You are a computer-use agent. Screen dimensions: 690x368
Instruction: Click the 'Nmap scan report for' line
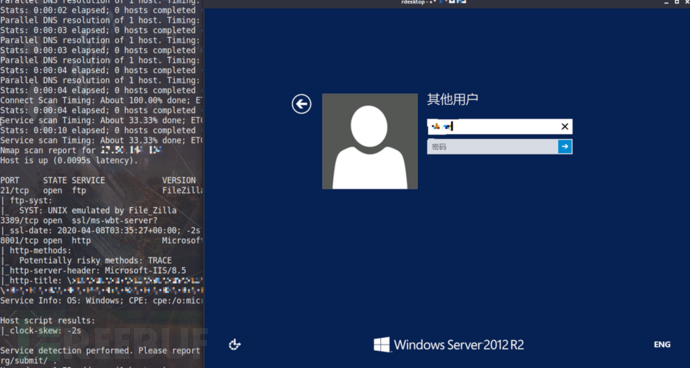pos(81,151)
